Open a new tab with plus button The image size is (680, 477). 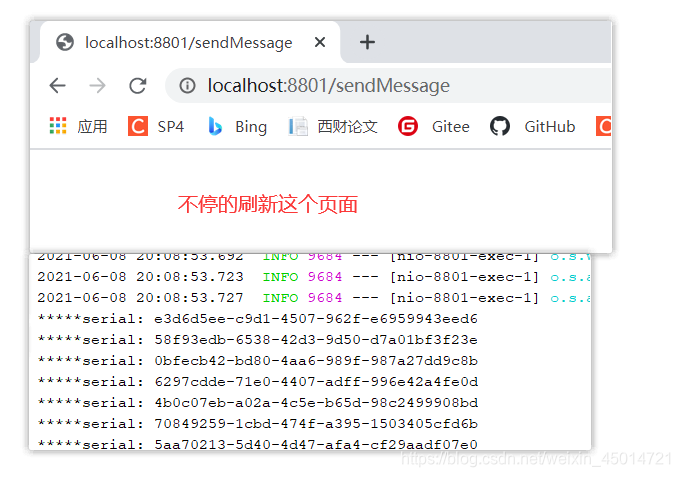367,42
